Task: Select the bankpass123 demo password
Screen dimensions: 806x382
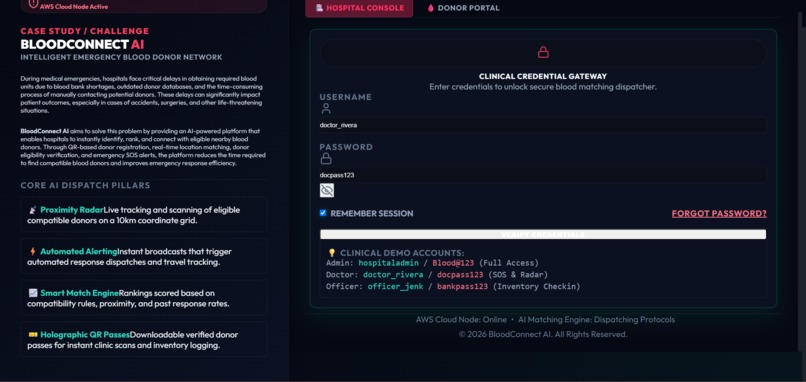Action: (x=462, y=286)
